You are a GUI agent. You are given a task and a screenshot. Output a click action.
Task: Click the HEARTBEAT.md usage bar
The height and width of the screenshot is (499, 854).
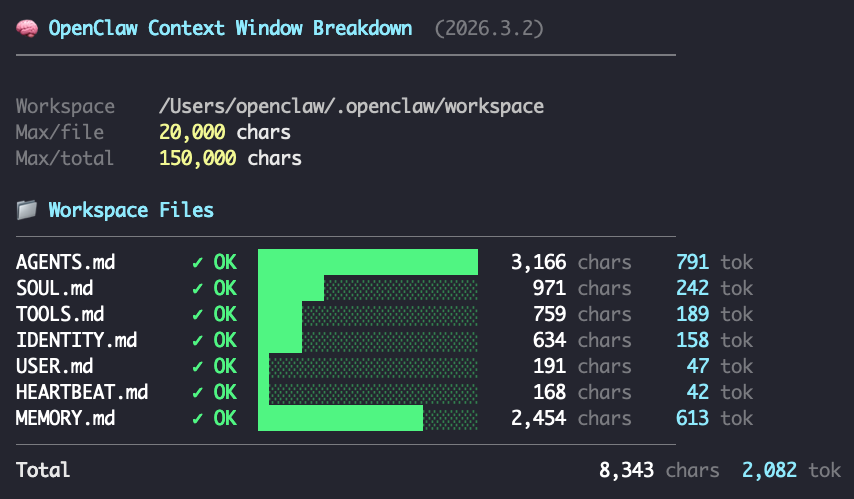point(368,392)
